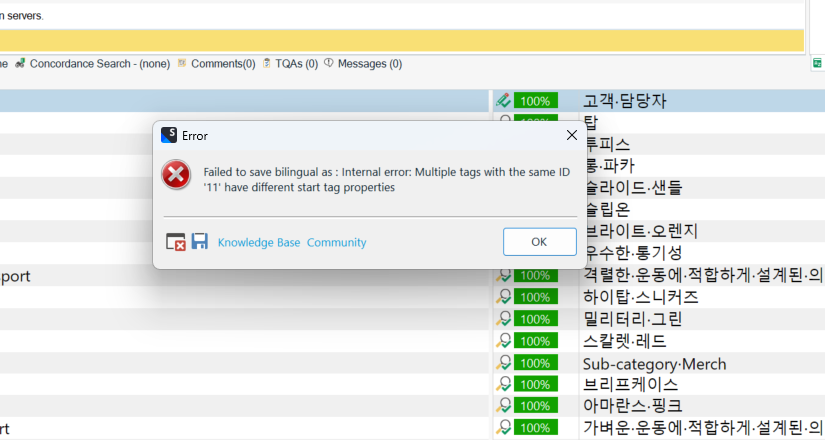Click OK in the Error dialog
The width and height of the screenshot is (825, 440).
pyautogui.click(x=539, y=242)
